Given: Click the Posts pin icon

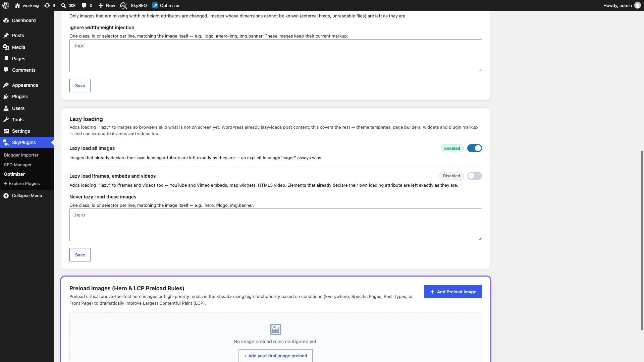Looking at the screenshot, I should click(x=6, y=36).
